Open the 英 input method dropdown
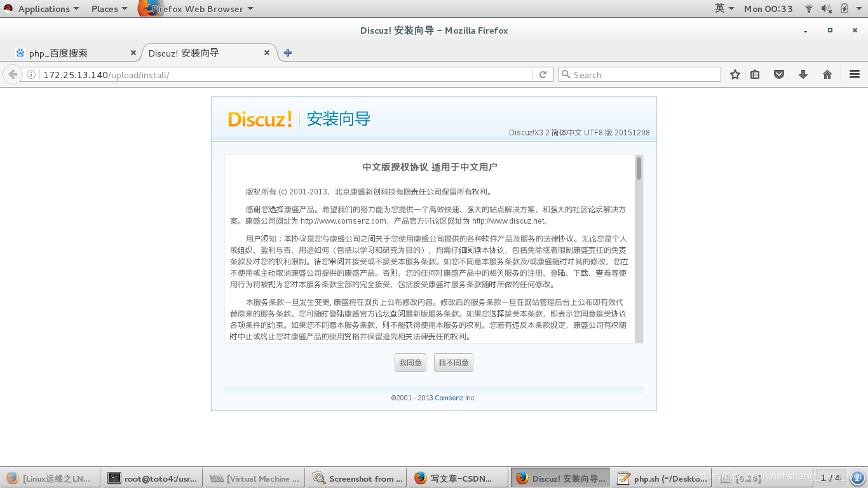The width and height of the screenshot is (868, 488). click(724, 8)
